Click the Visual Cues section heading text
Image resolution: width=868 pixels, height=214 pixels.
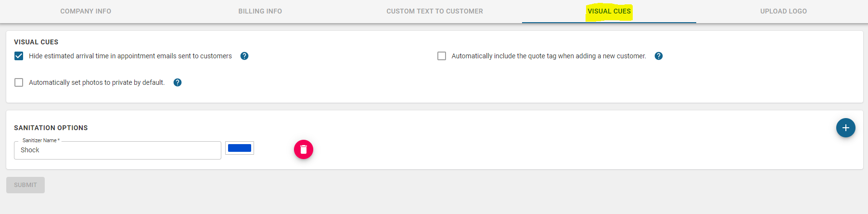pyautogui.click(x=36, y=42)
